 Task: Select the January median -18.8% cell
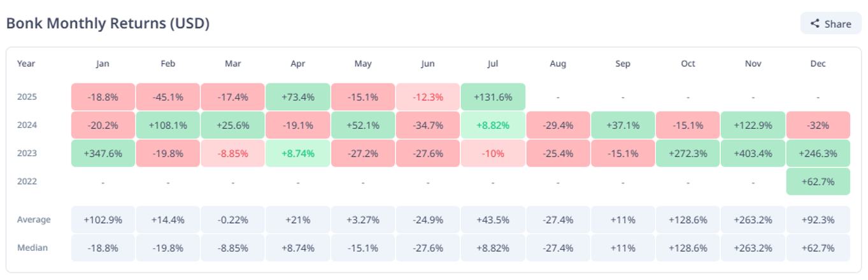click(103, 248)
